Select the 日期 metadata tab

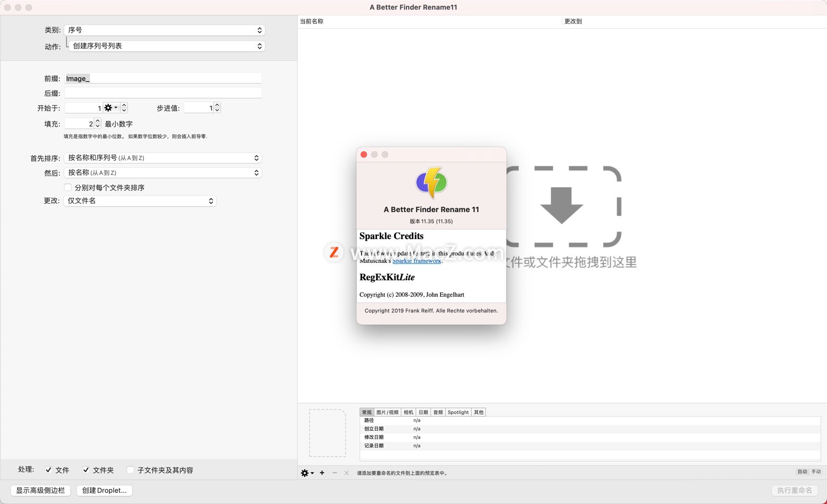423,412
